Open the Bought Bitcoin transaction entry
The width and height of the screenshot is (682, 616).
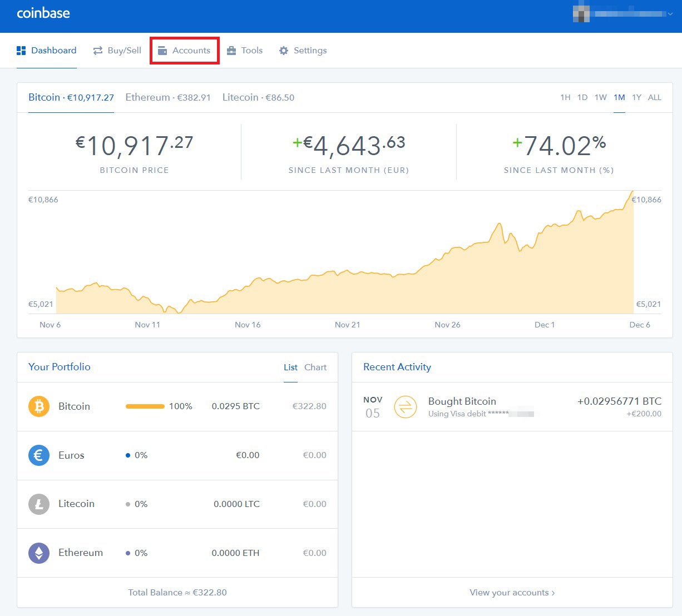[x=512, y=407]
